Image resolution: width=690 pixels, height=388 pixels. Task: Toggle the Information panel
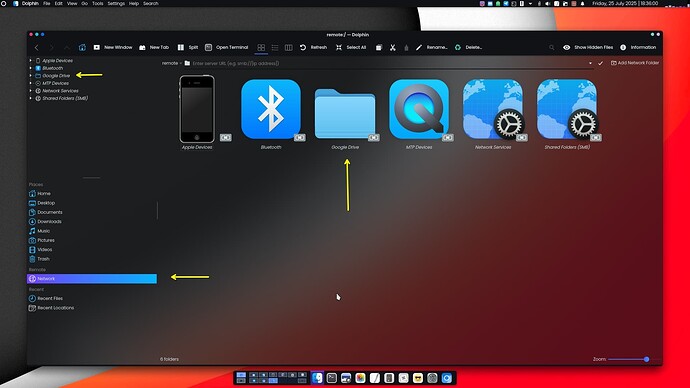(638, 48)
